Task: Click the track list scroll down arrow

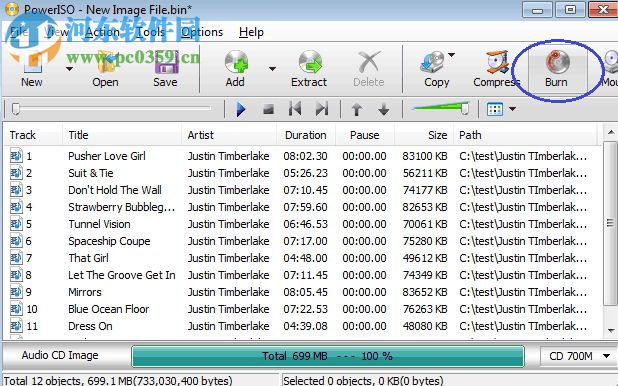Action: (x=611, y=330)
